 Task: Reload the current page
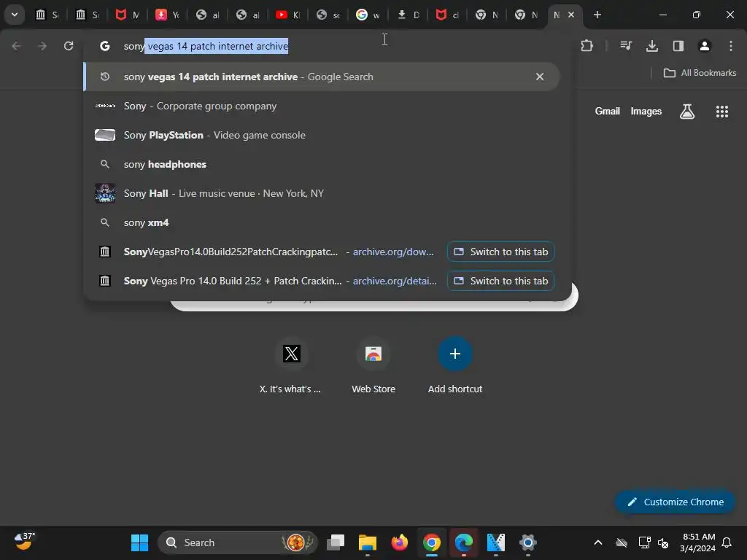(x=69, y=46)
